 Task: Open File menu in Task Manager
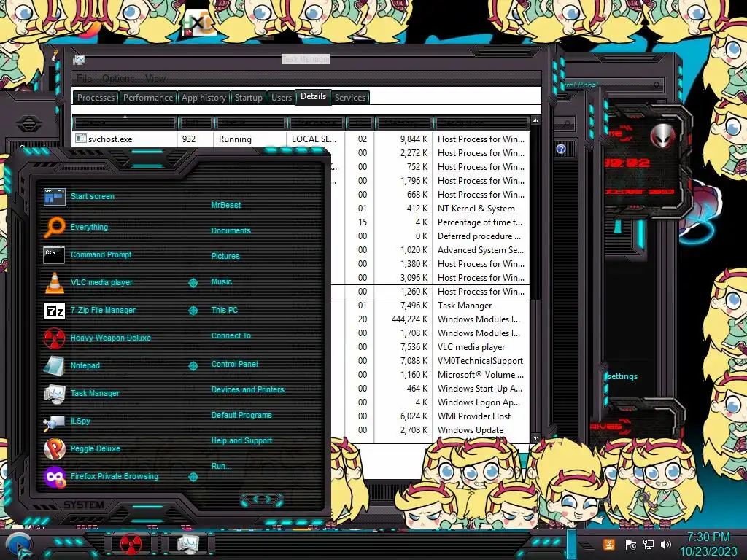85,78
